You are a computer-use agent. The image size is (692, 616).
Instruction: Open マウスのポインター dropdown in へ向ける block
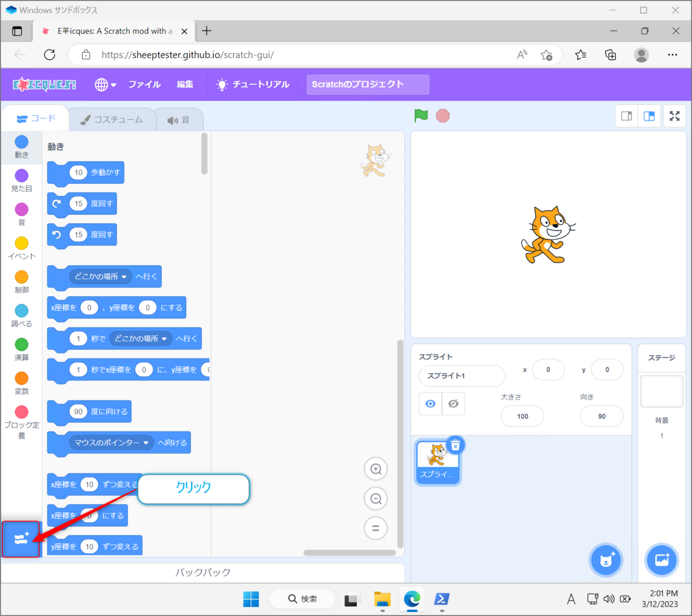(111, 443)
